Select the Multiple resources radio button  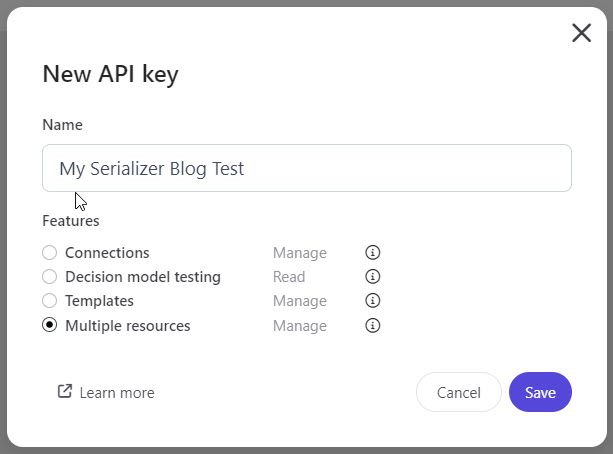[50, 326]
